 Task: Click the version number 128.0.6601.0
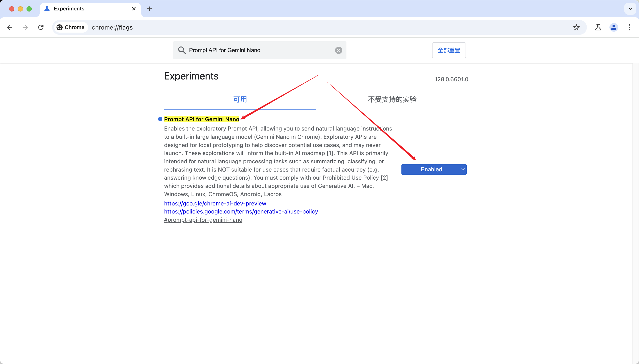(x=451, y=79)
